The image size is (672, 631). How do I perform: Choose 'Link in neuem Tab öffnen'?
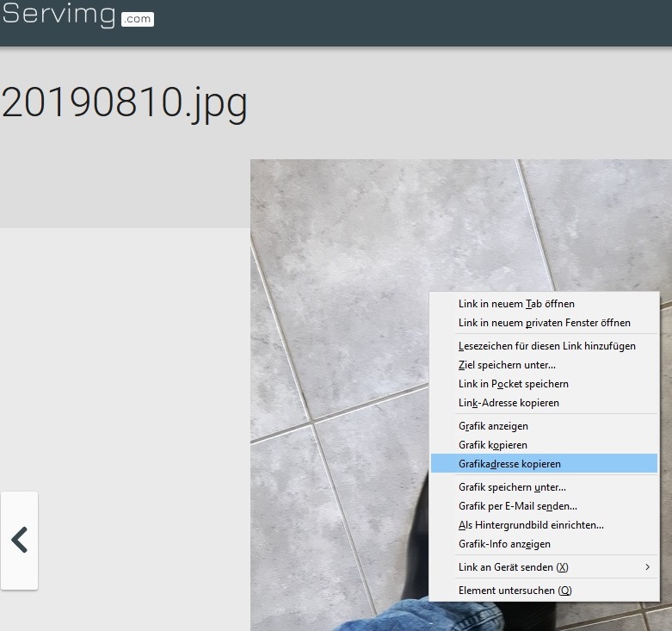pyautogui.click(x=544, y=304)
